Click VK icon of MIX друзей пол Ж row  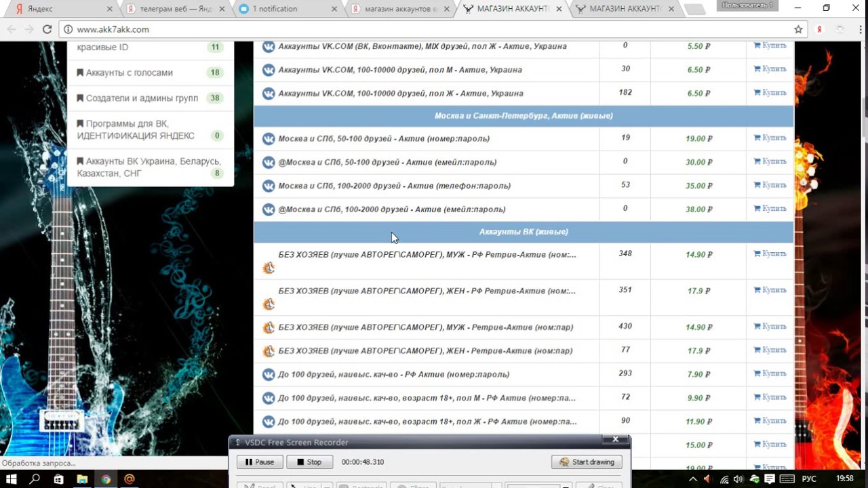pyautogui.click(x=269, y=46)
